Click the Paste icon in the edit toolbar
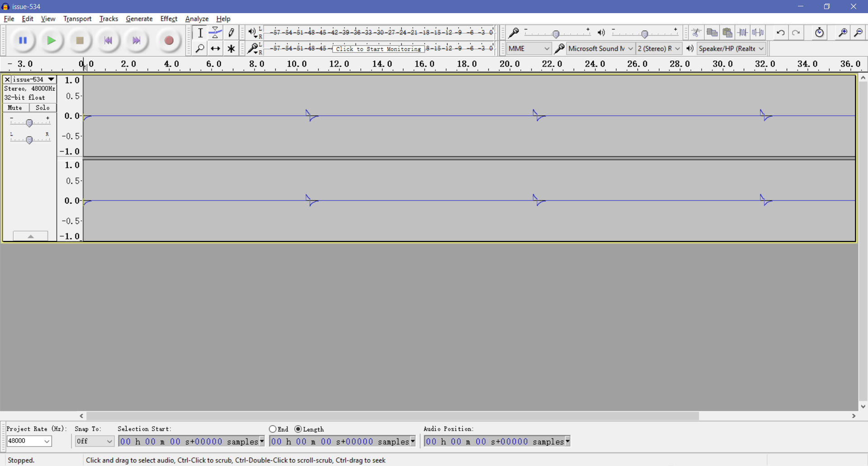The width and height of the screenshot is (868, 466). [x=727, y=33]
